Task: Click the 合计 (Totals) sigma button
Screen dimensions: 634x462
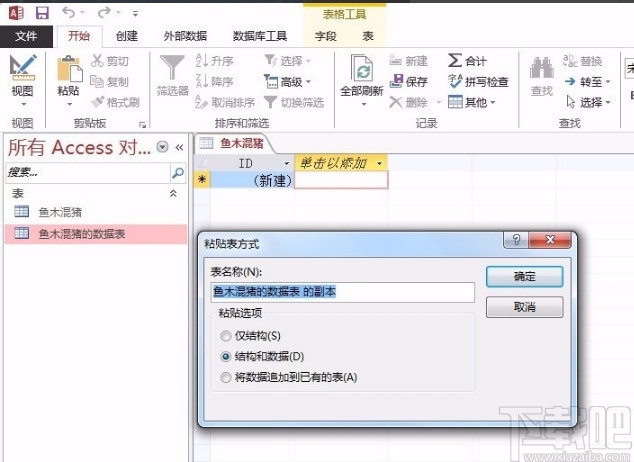Action: tap(467, 61)
